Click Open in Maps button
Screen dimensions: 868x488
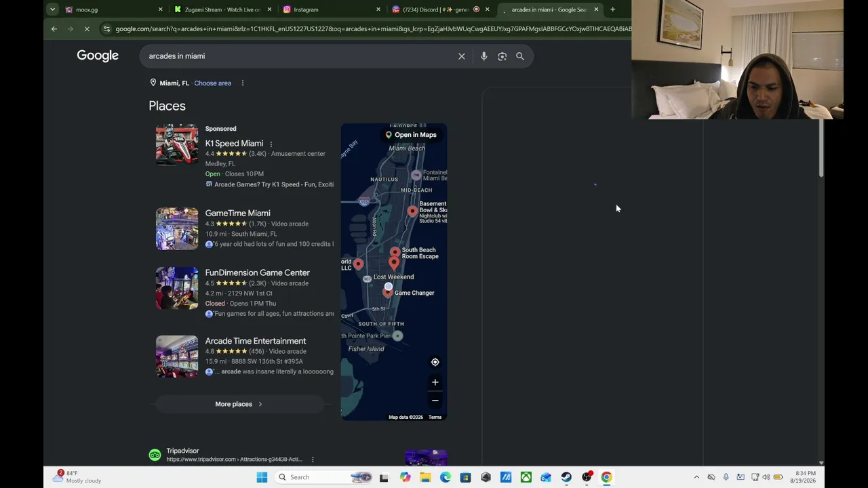[x=411, y=135]
